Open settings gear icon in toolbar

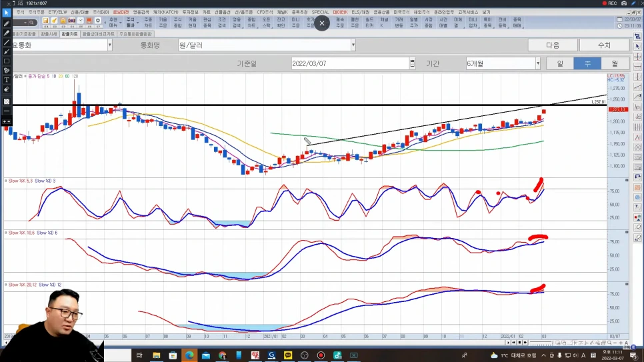point(98,21)
